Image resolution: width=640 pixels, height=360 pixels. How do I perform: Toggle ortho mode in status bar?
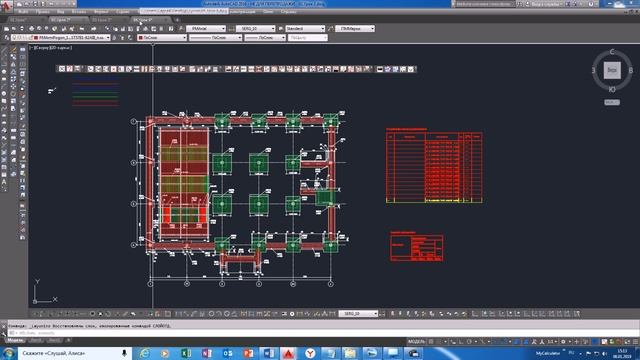pos(460,342)
